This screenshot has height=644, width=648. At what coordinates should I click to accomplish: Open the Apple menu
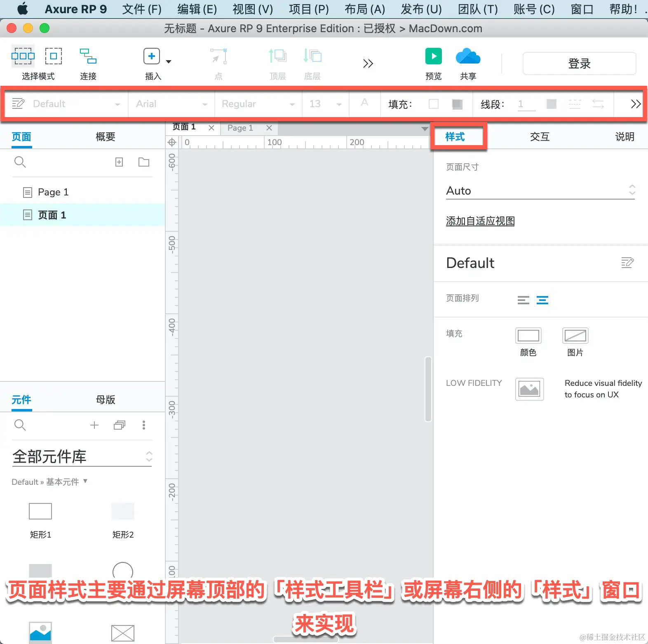[x=23, y=9]
